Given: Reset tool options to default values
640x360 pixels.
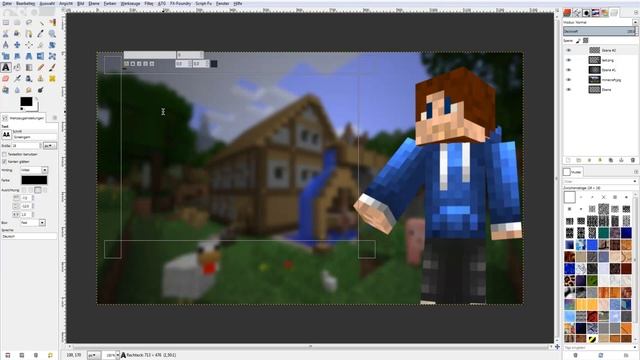Looking at the screenshot, I should point(50,356).
